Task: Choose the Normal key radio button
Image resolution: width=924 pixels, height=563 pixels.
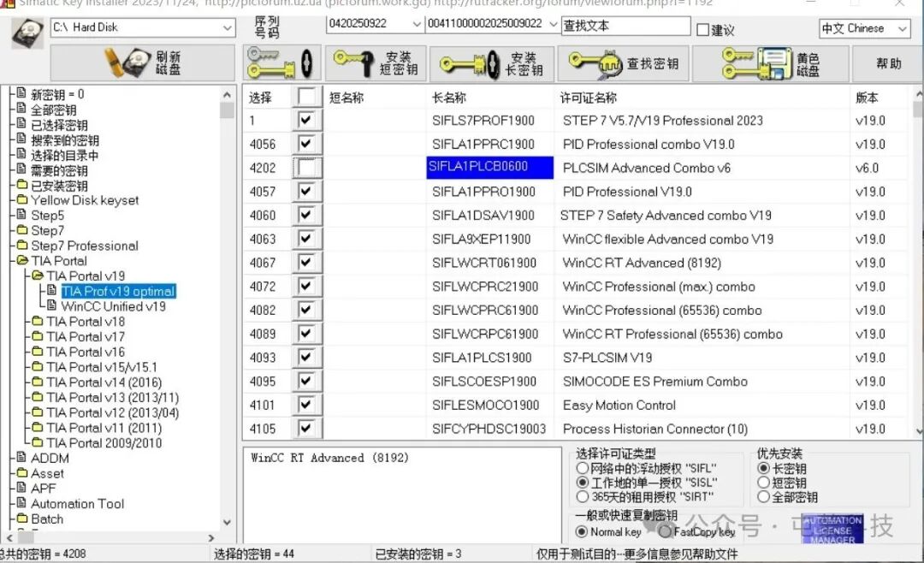Action: [x=581, y=531]
